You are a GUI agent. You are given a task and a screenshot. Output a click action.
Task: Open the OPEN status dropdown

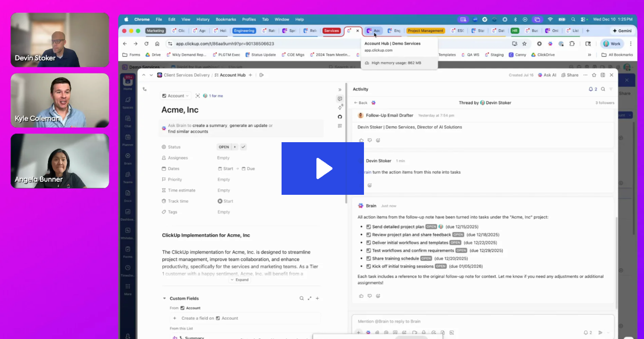click(223, 147)
